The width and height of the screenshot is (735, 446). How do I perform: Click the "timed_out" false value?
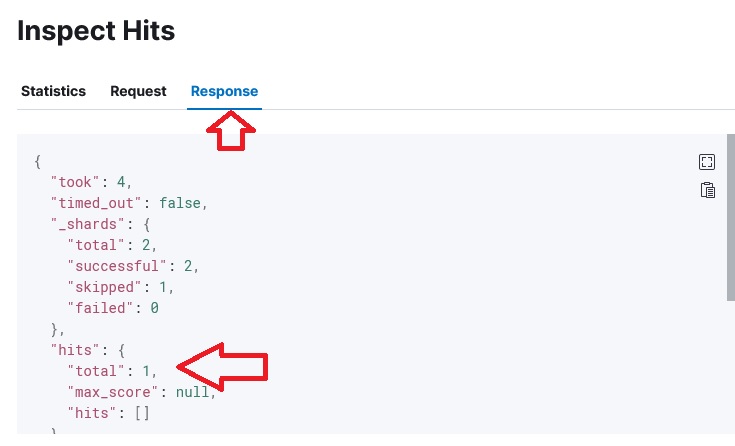(180, 203)
